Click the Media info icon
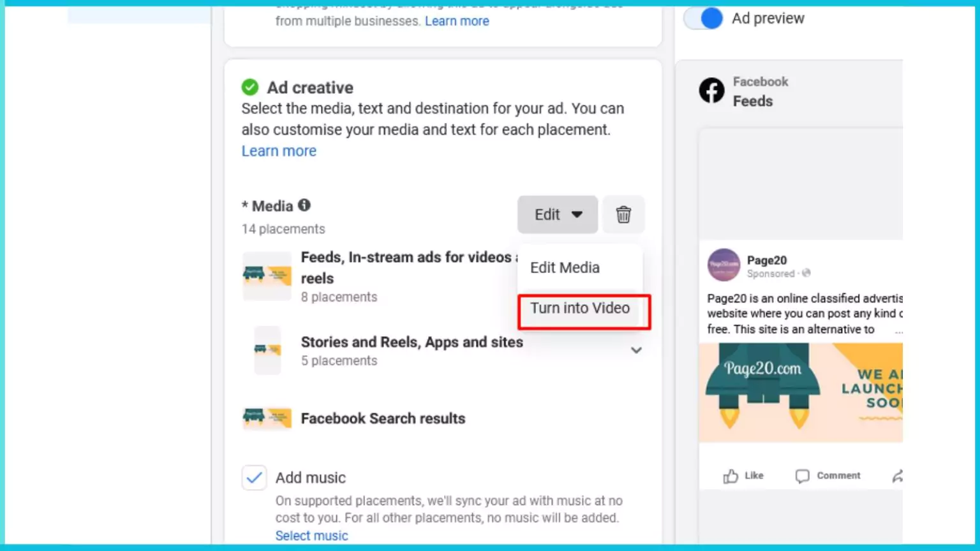This screenshot has height=551, width=980. [x=304, y=205]
